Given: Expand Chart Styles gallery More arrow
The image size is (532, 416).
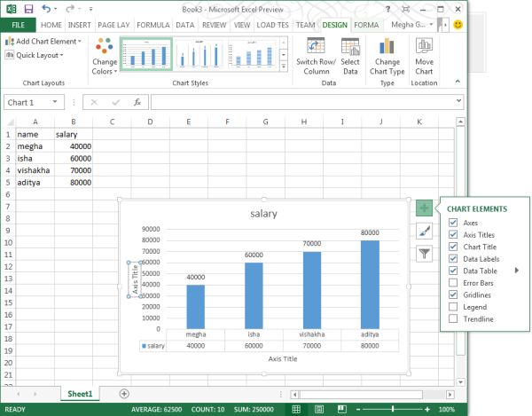Looking at the screenshot, I should [x=284, y=67].
